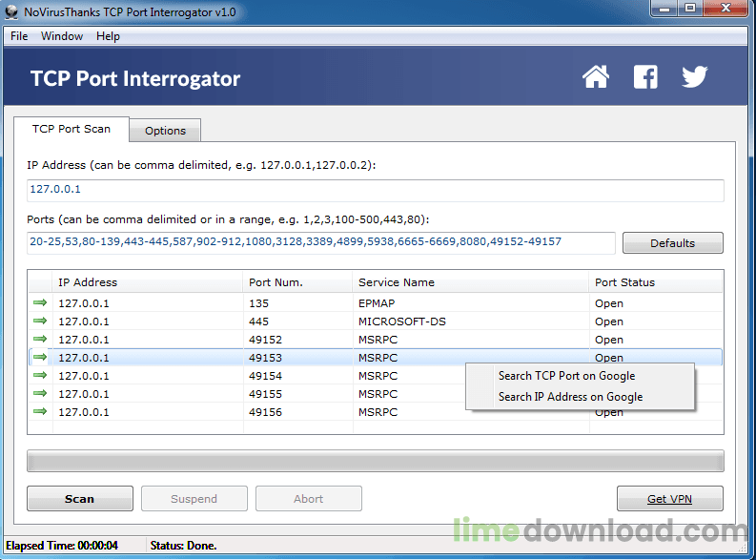Click green arrow of port 49156 row
This screenshot has height=560, width=756.
click(40, 411)
